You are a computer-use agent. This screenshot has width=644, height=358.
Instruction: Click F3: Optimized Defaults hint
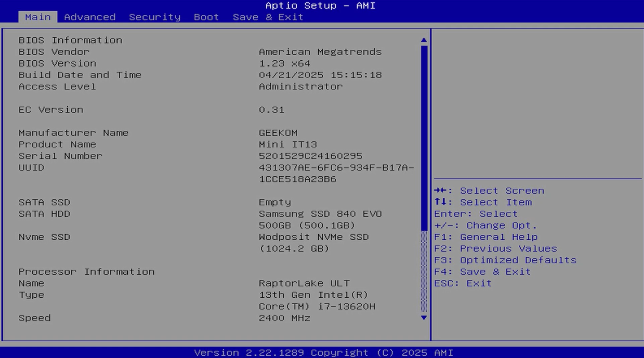pos(505,260)
